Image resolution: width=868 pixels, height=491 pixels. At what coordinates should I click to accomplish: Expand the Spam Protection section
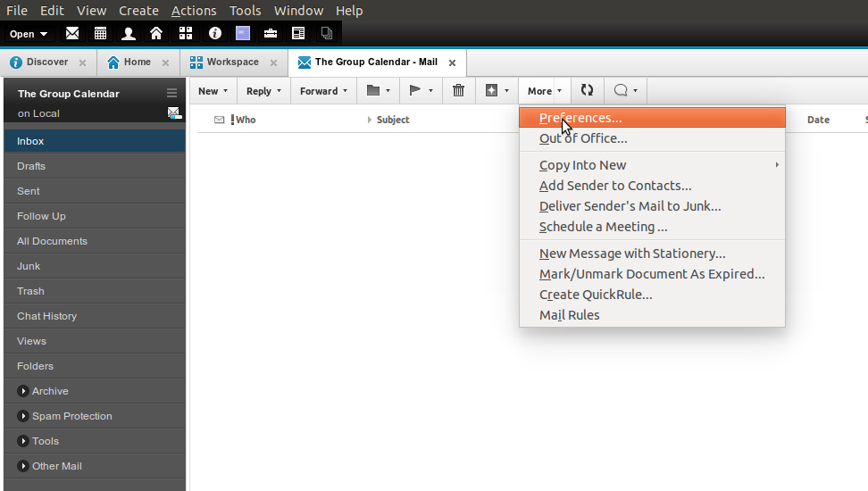tap(23, 416)
